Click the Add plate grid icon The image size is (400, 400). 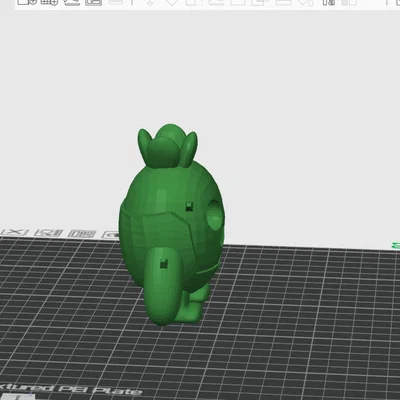[49, 2]
